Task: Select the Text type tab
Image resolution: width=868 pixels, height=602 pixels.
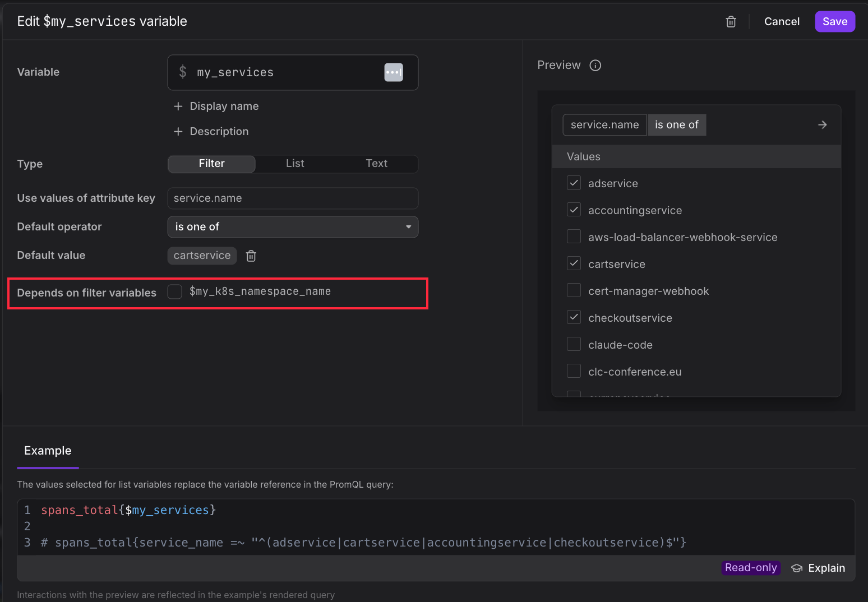Action: click(x=376, y=164)
